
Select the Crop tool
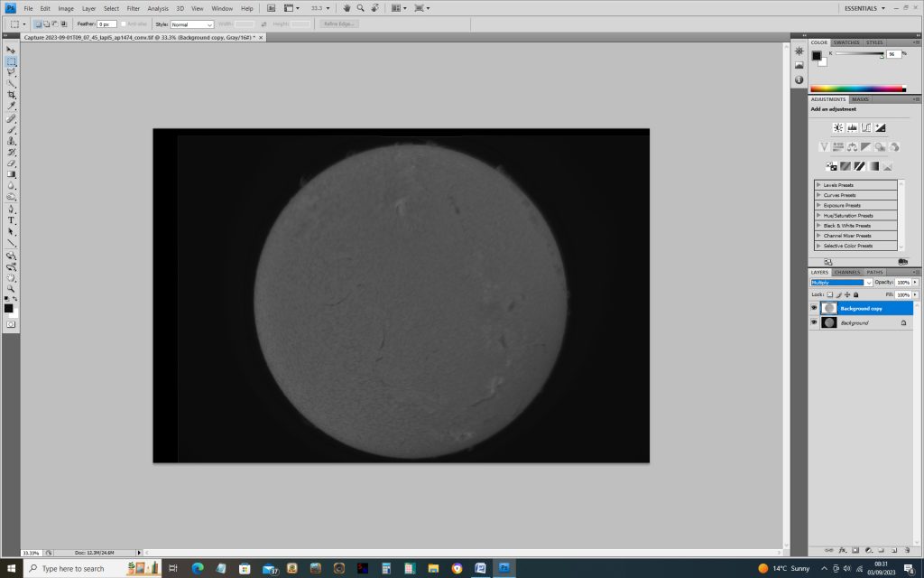pos(11,95)
